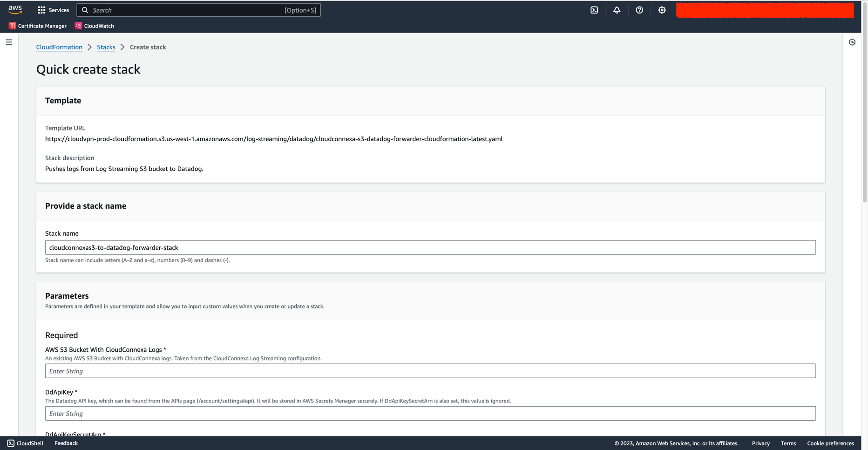Navigate to the CloudFormation breadcrumb link
Image resolution: width=868 pixels, height=450 pixels.
[59, 47]
